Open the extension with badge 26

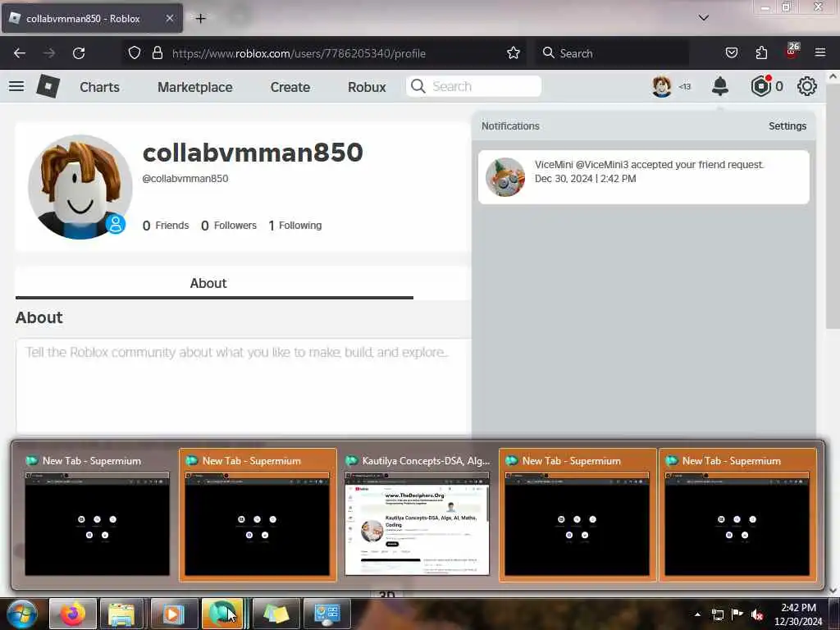click(792, 51)
